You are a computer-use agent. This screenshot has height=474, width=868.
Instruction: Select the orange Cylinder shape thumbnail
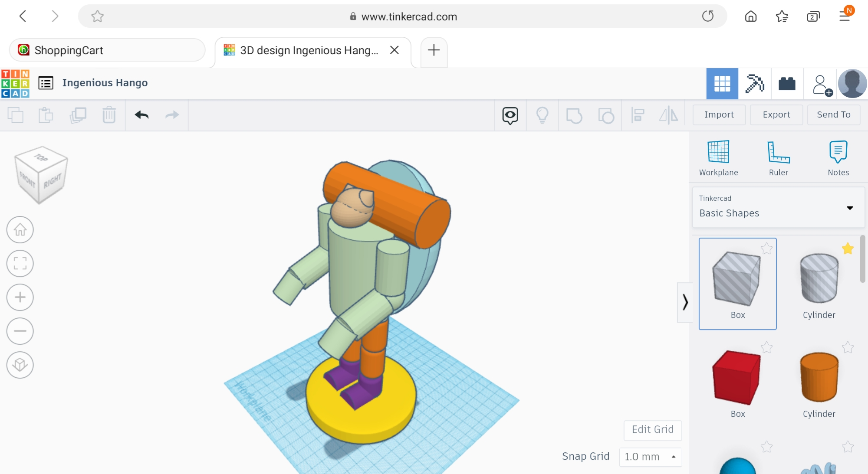(x=819, y=376)
